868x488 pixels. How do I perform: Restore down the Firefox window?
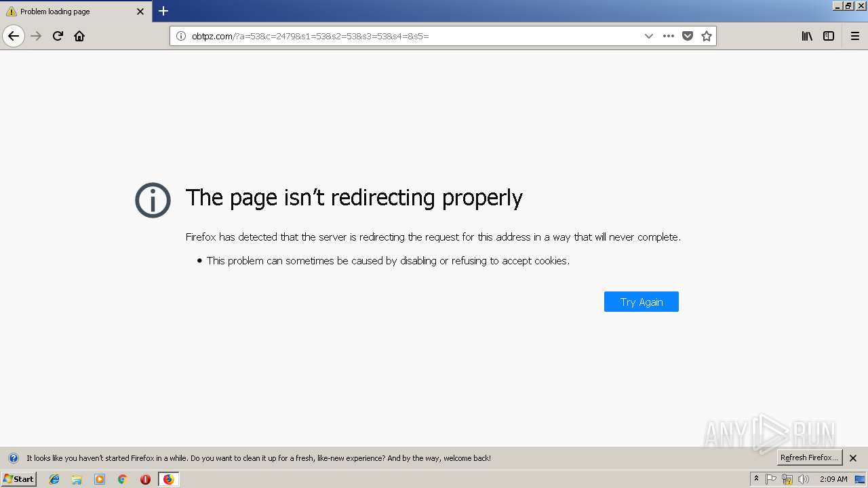[x=848, y=5]
